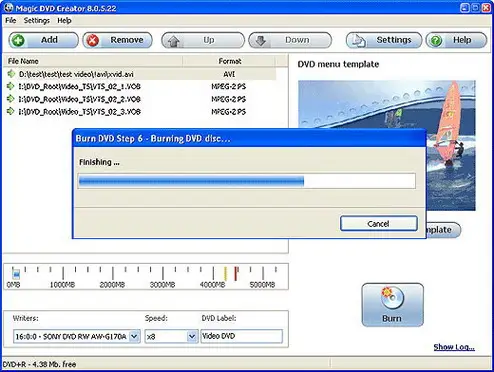Click the red X Remove icon
494x372 pixels.
point(92,40)
